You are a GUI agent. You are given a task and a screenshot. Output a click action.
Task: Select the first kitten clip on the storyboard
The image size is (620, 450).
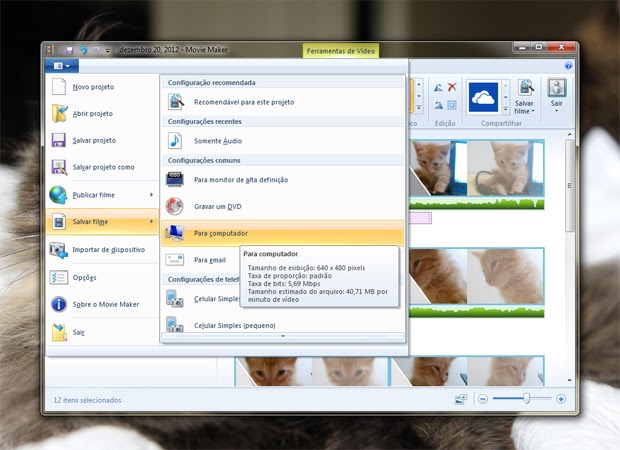437,168
